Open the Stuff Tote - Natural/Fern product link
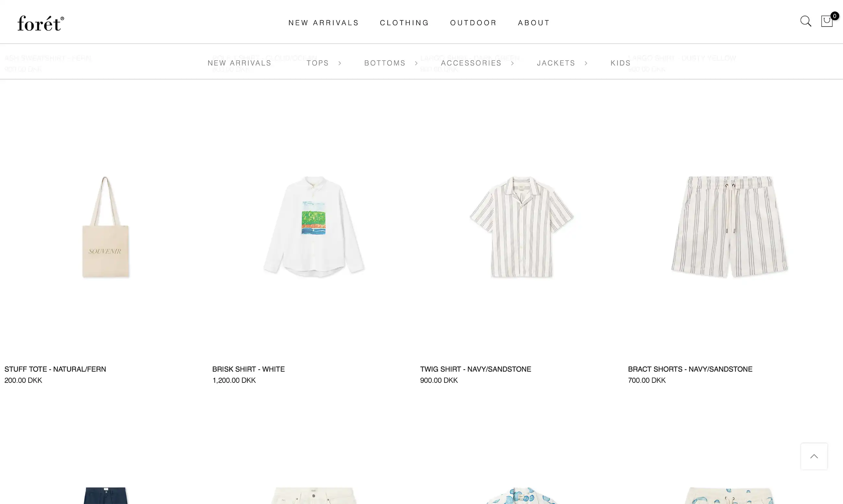This screenshot has width=843, height=504. click(55, 369)
